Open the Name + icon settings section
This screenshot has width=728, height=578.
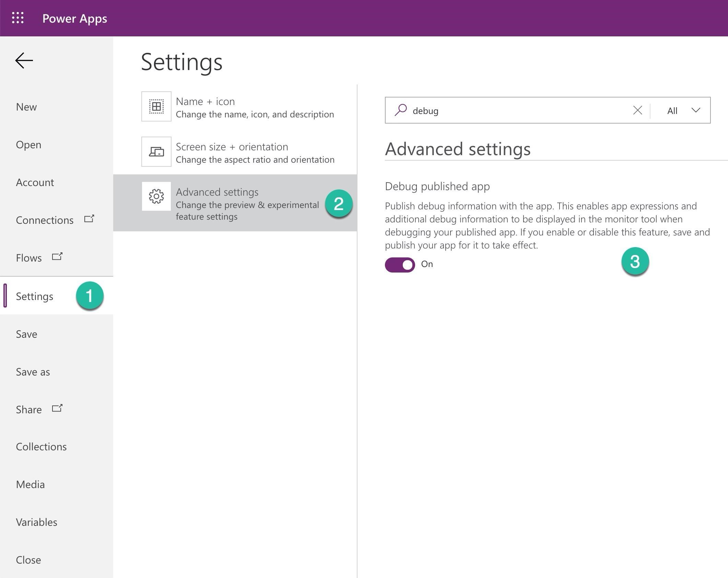235,107
